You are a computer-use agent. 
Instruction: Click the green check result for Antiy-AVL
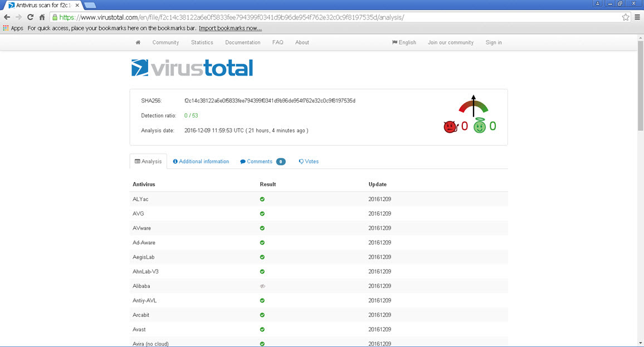pyautogui.click(x=262, y=301)
